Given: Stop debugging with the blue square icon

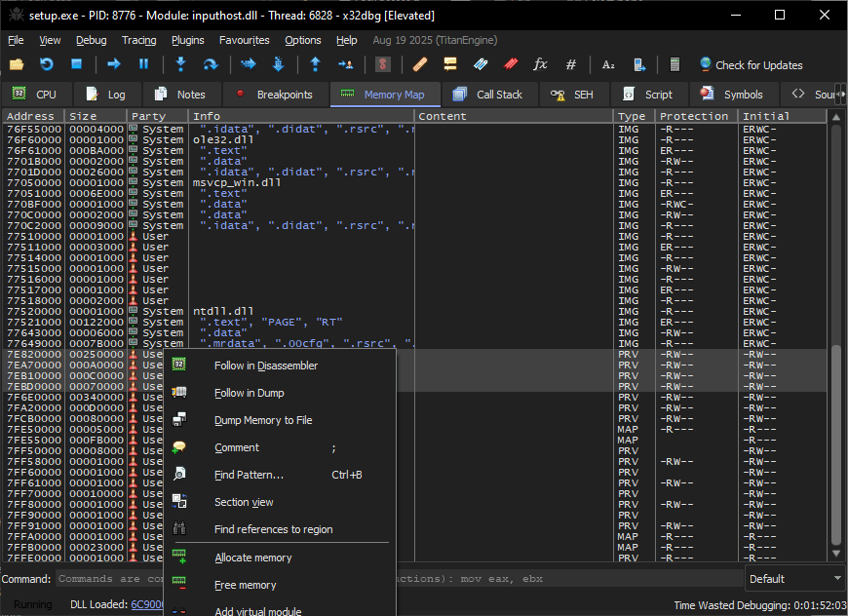Looking at the screenshot, I should point(76,65).
